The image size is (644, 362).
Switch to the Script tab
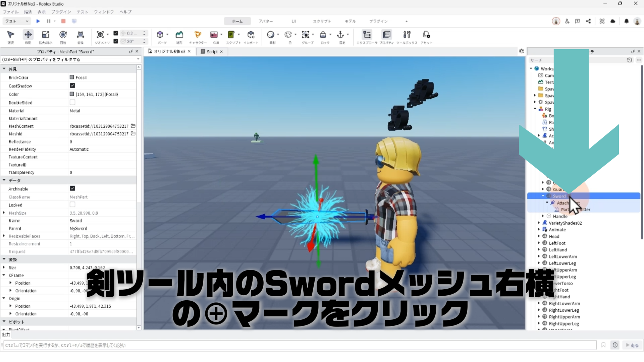(212, 52)
